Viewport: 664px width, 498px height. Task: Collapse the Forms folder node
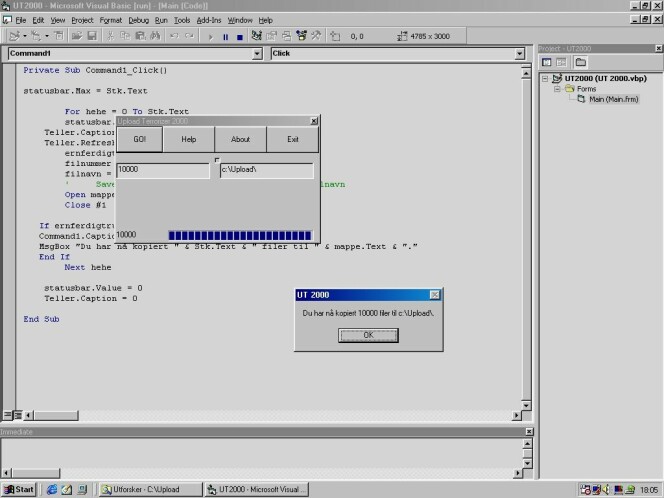pyautogui.click(x=557, y=89)
